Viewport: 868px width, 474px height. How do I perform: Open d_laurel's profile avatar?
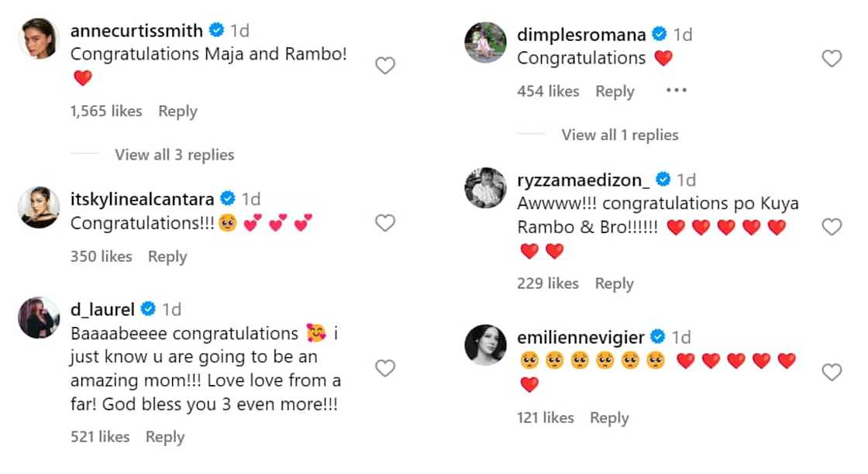tap(39, 317)
